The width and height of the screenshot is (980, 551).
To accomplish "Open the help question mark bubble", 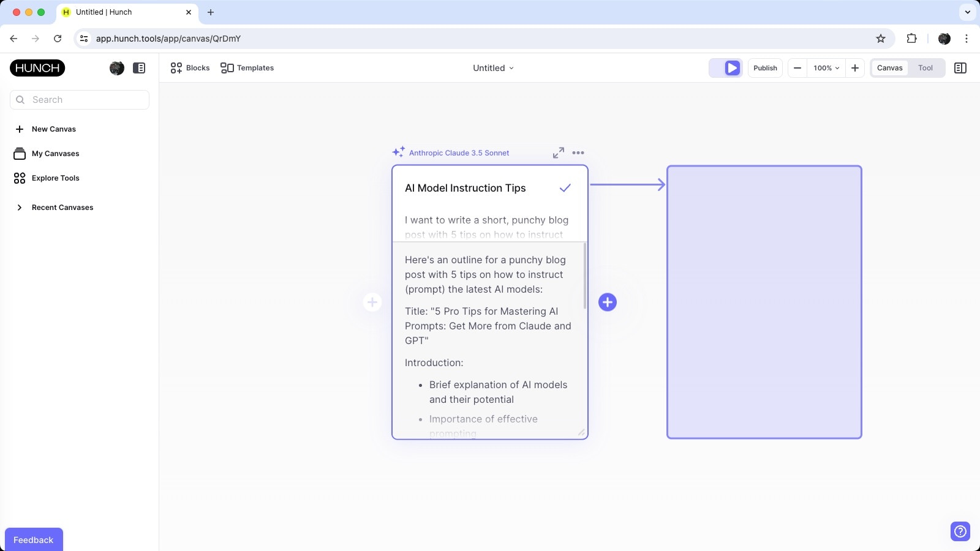I will [959, 531].
